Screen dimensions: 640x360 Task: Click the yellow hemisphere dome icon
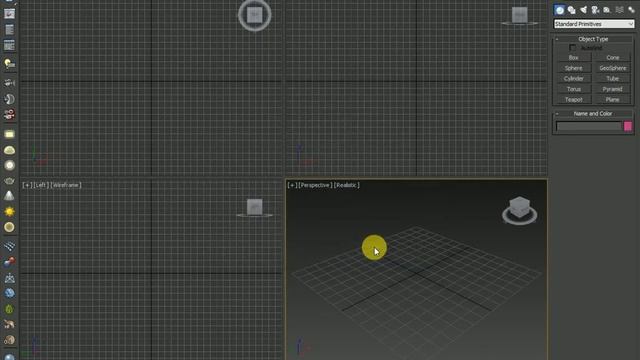pos(9,150)
